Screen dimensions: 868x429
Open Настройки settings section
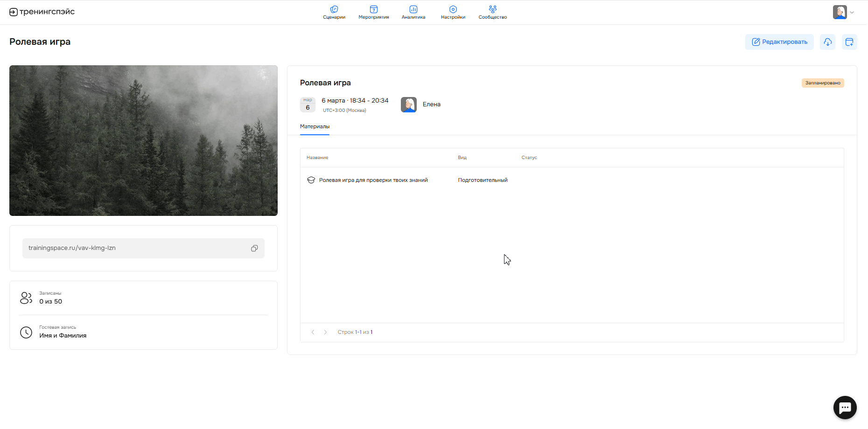tap(453, 12)
